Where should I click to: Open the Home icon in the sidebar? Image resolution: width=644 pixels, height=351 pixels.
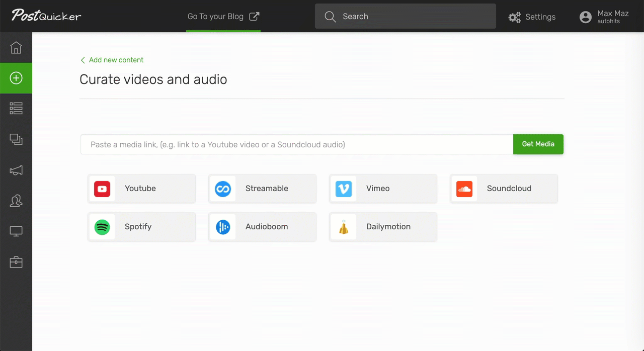pyautogui.click(x=16, y=48)
